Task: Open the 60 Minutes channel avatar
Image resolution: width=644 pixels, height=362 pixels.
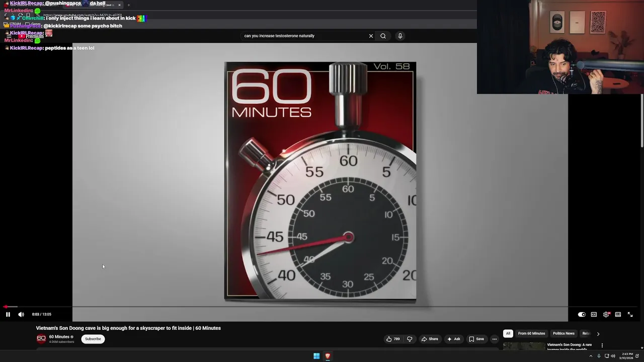Action: tap(41, 339)
